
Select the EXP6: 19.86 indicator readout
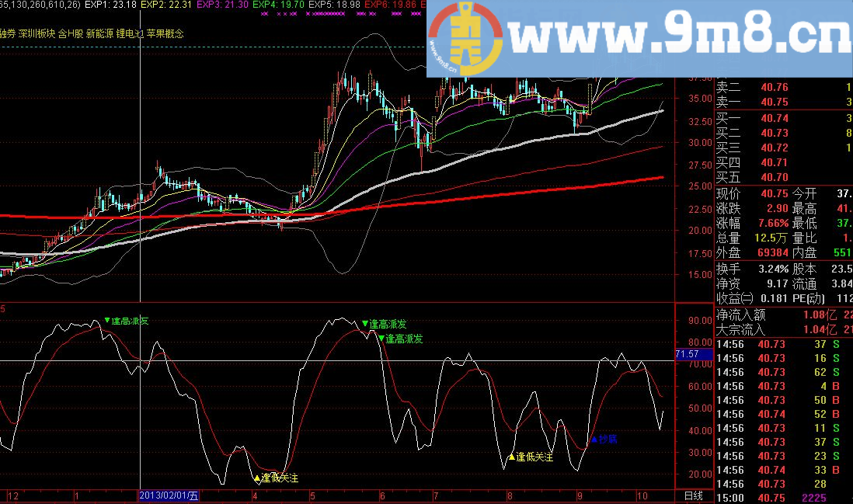coord(390,5)
